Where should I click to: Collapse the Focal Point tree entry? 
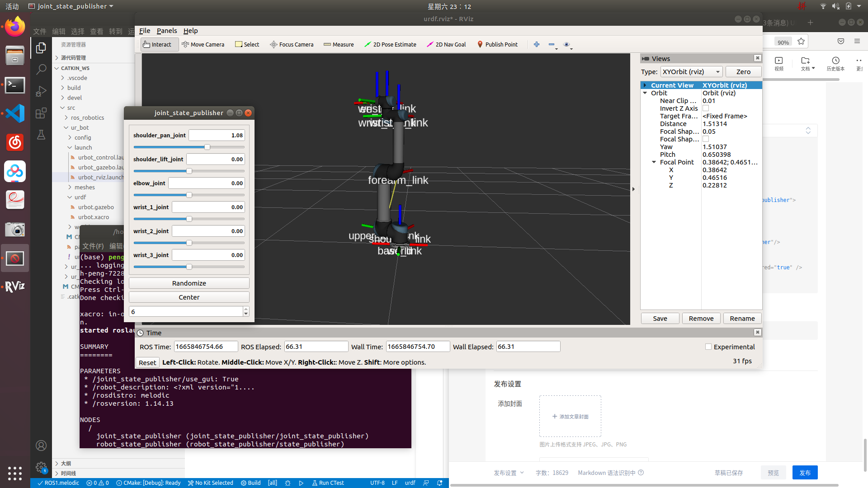click(x=654, y=162)
